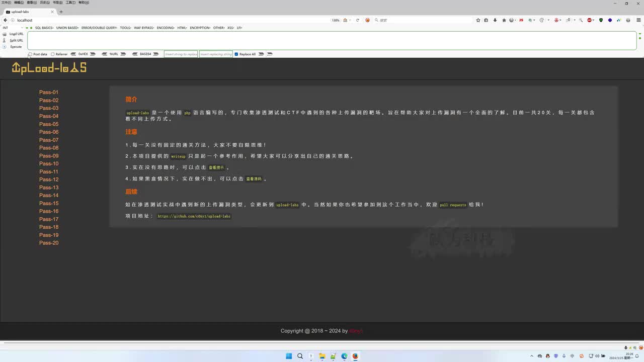This screenshot has height=362, width=644.
Task: Click the right arrow beside BASE64
Action: 156,54
